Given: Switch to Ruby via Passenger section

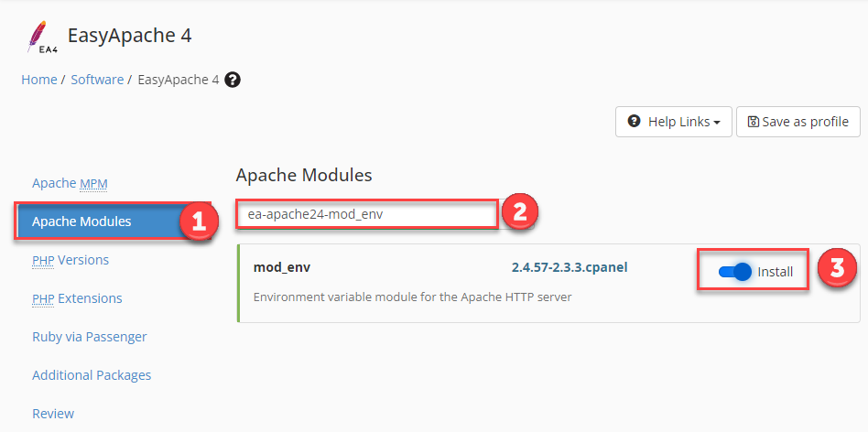Looking at the screenshot, I should point(90,337).
